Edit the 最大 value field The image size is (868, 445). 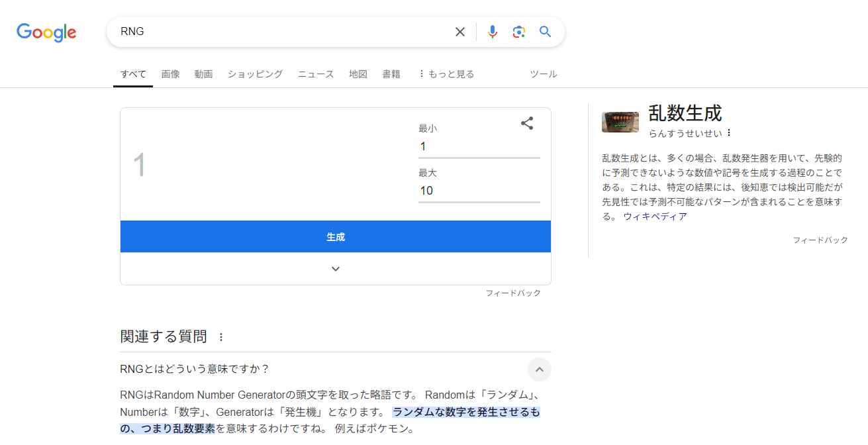[x=479, y=191]
